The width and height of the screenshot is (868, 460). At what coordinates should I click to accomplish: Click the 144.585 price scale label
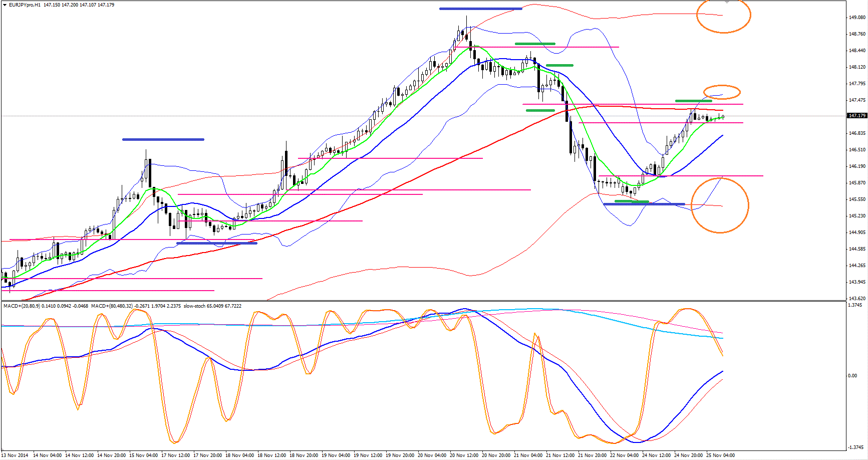point(857,249)
